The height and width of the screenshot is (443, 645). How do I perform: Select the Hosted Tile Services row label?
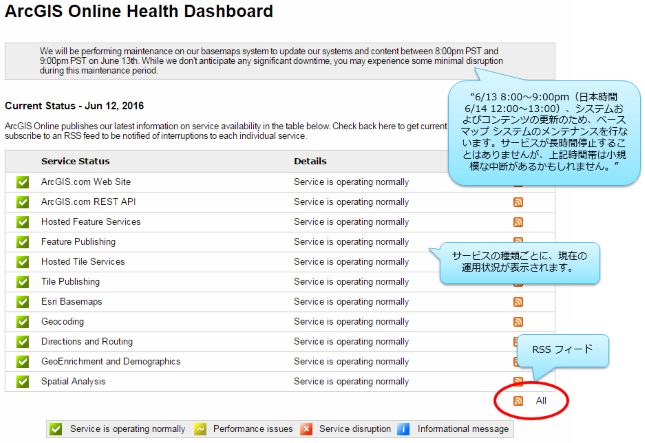(x=83, y=262)
